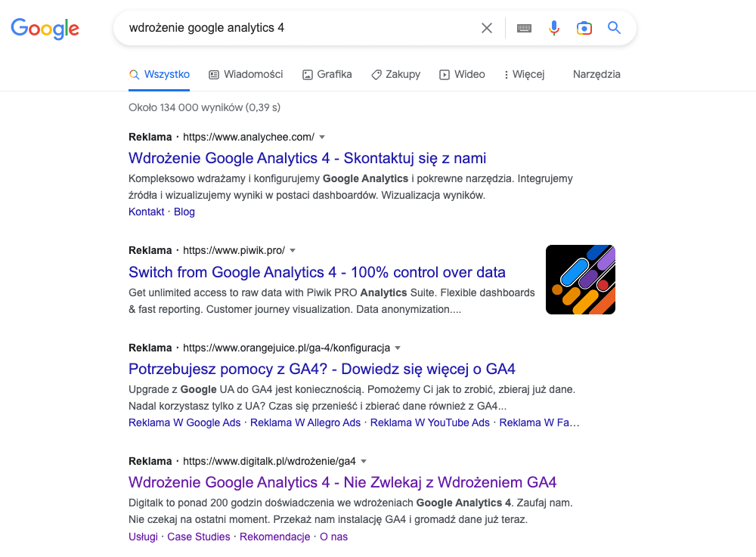Open the Reklama W YouTube Ads sitelink

431,422
